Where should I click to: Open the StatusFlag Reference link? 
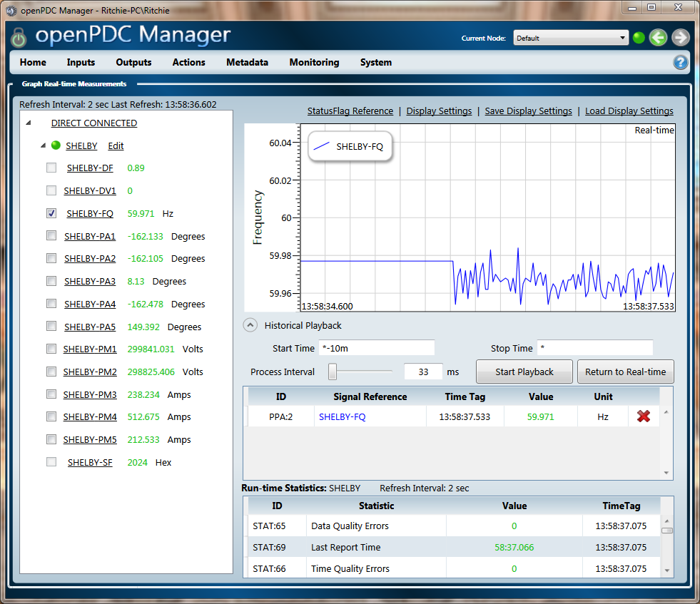(x=350, y=111)
